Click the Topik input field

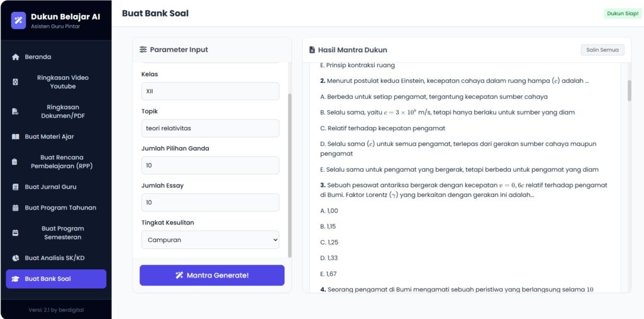[210, 128]
